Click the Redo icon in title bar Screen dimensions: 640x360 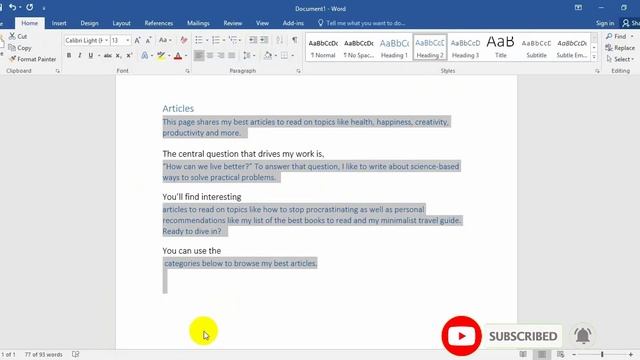[x=30, y=7]
